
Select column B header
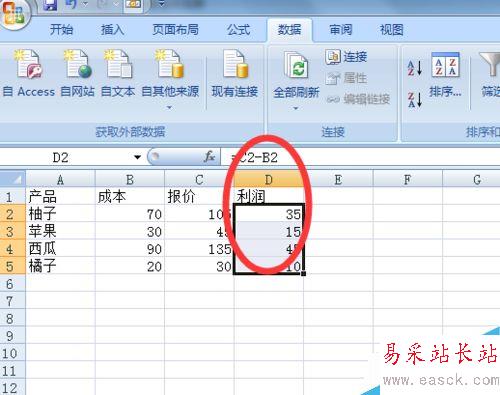tap(130, 180)
